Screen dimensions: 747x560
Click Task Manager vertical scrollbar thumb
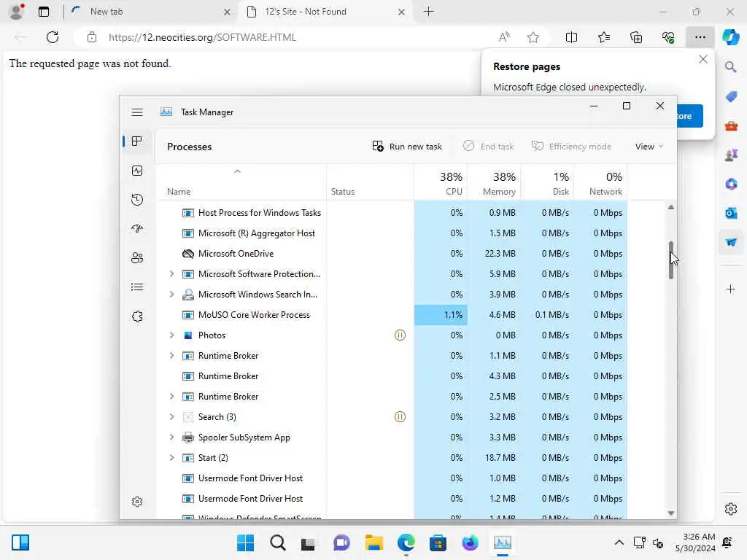(671, 260)
